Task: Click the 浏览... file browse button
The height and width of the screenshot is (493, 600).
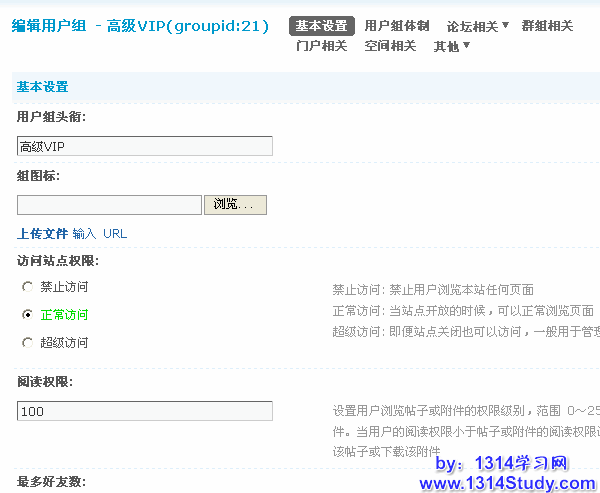Action: tap(235, 204)
